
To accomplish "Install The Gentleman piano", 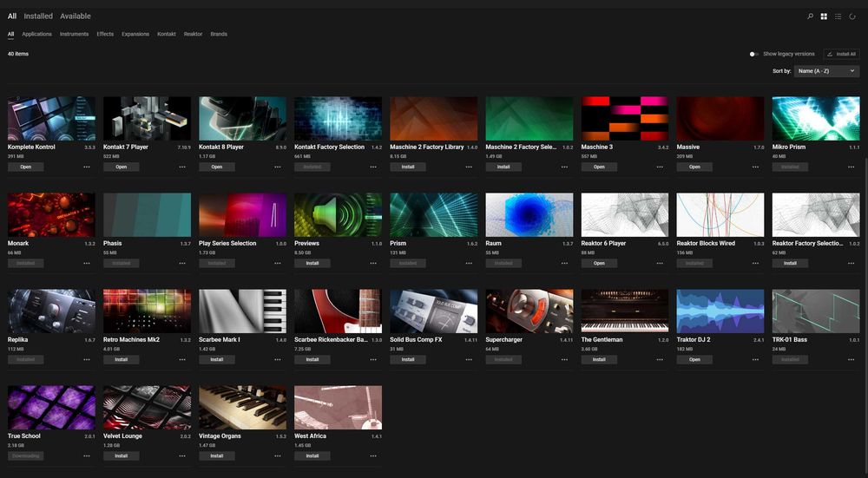I will (599, 360).
